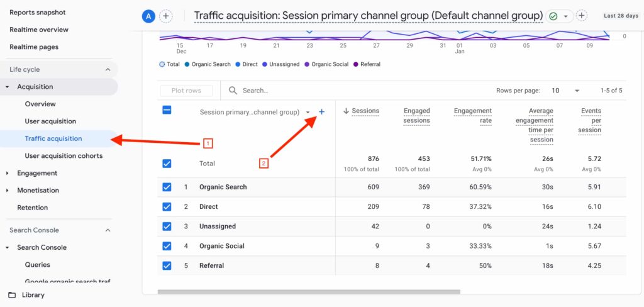This screenshot has width=644, height=307.
Task: Click the horizontal table scrollbar
Action: coord(309,292)
